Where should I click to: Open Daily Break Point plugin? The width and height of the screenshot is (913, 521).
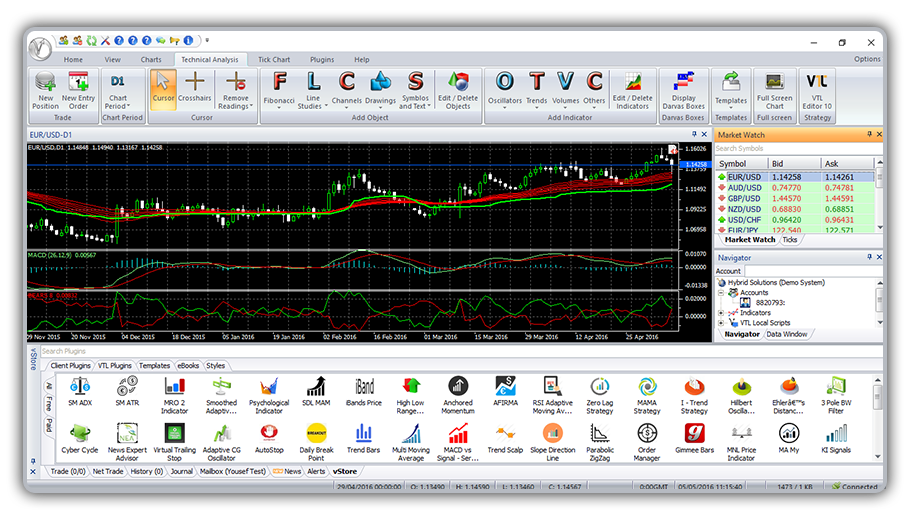[316, 442]
